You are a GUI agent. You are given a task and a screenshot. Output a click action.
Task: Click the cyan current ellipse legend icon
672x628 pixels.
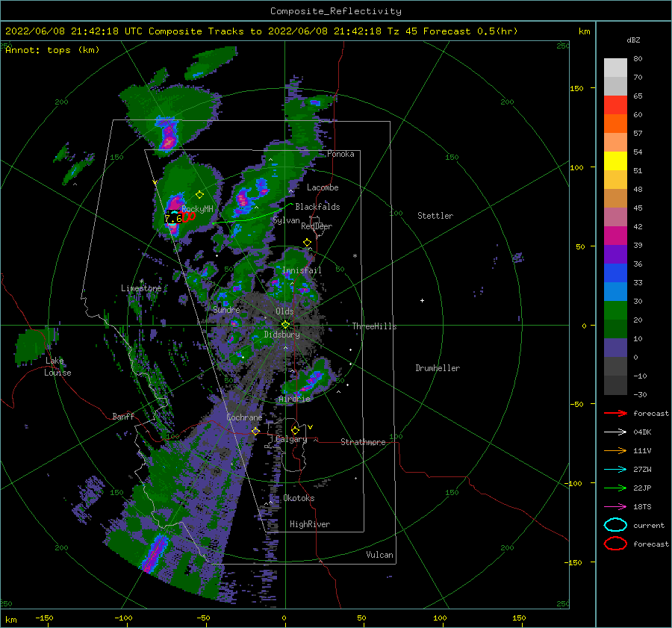tap(615, 525)
